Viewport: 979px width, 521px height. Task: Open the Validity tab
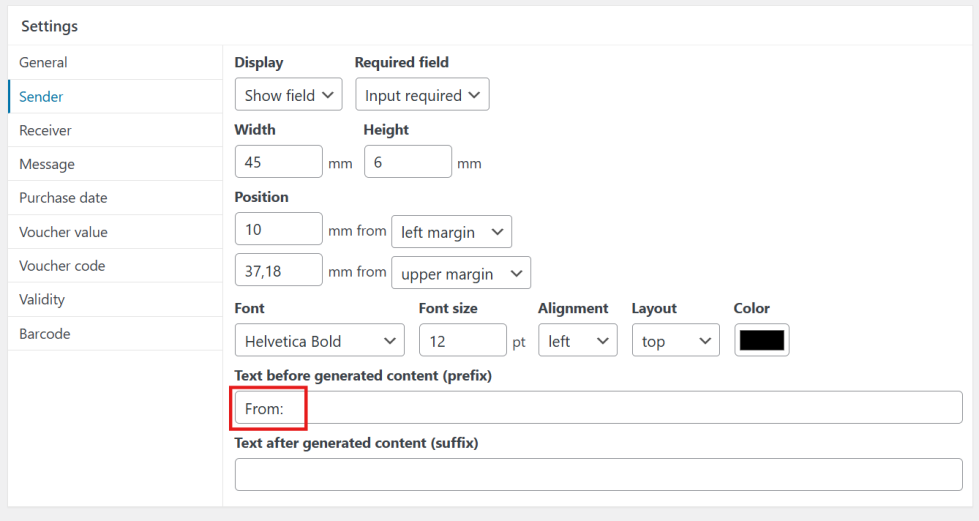41,299
